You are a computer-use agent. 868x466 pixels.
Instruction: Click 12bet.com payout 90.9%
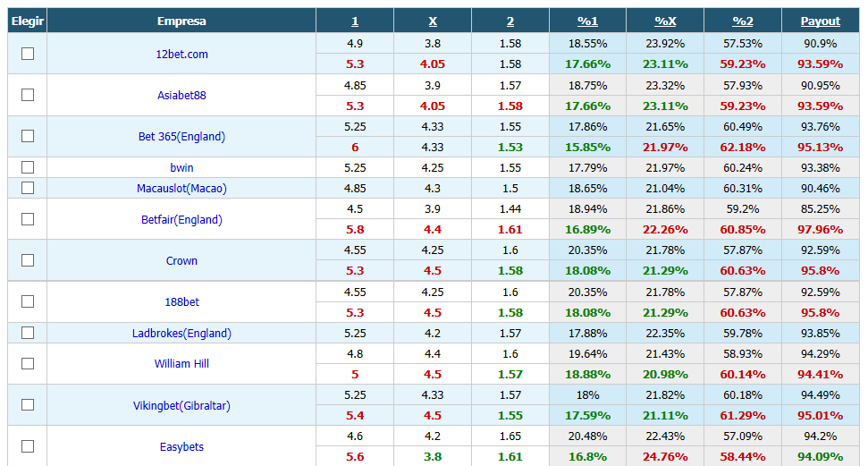click(x=821, y=43)
